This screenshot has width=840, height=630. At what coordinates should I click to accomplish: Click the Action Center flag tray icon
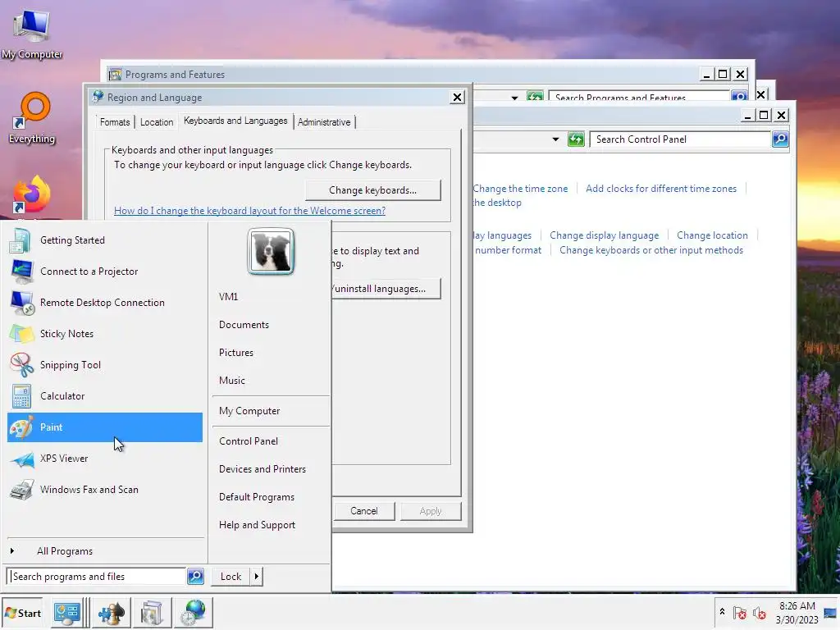point(740,613)
